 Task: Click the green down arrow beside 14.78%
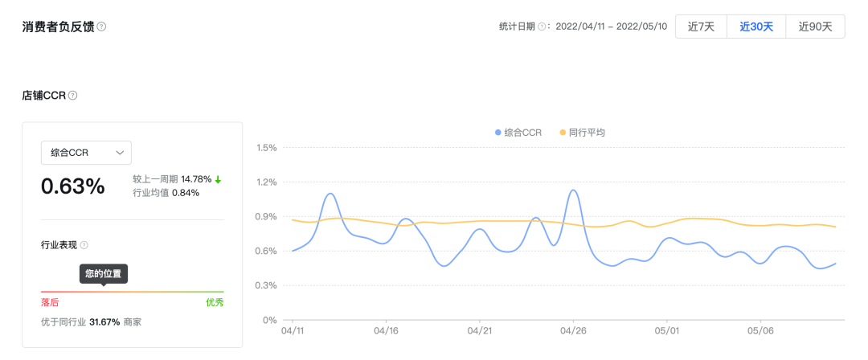(218, 179)
